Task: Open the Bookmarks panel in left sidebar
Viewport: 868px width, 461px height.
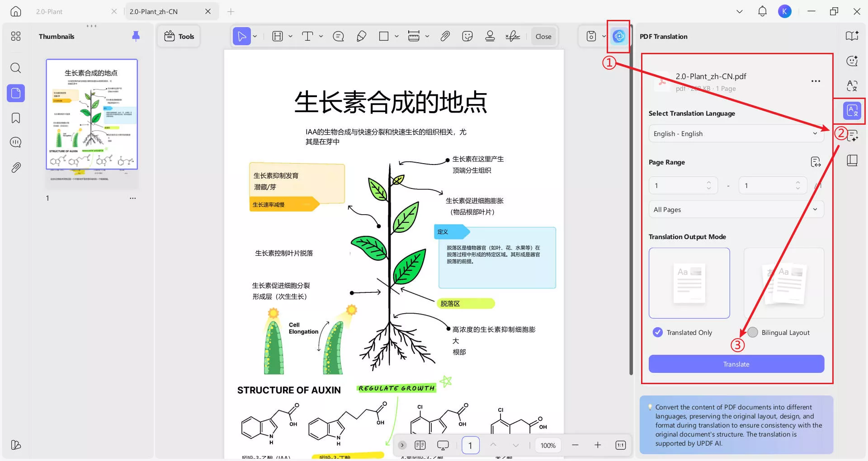Action: [x=16, y=118]
